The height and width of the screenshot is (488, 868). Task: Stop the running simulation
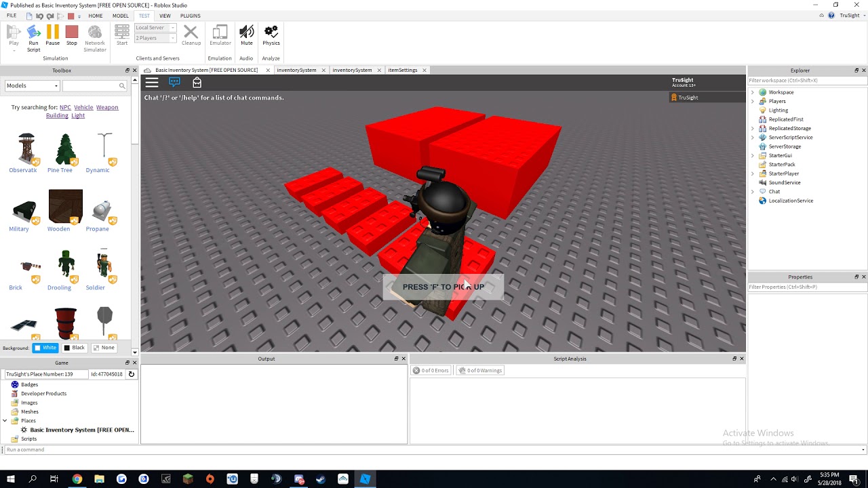click(x=72, y=35)
